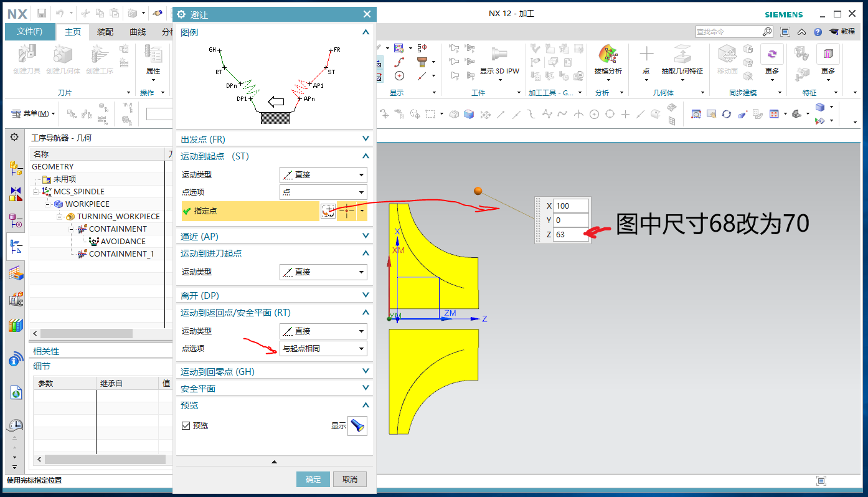This screenshot has height=497, width=868.
Task: Open the 点选项 dropdown showing 与起点相同
Action: (323, 349)
